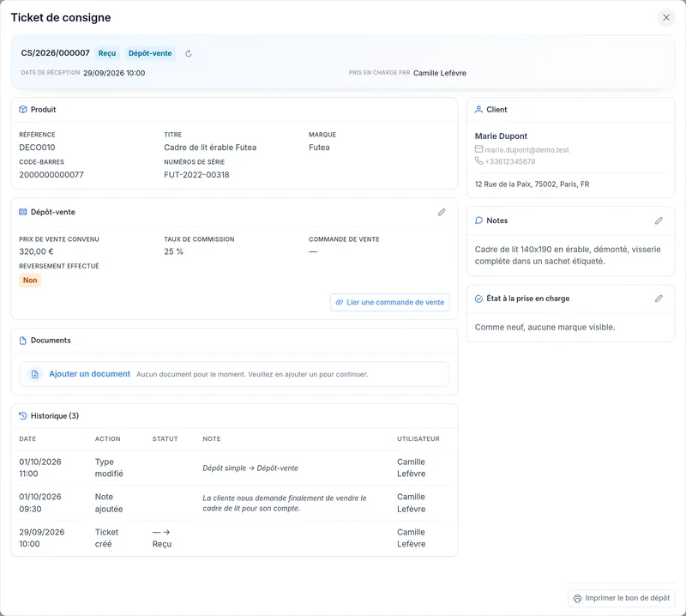Click the email envelope icon under Marie Dupont
This screenshot has width=686, height=616.
479,149
